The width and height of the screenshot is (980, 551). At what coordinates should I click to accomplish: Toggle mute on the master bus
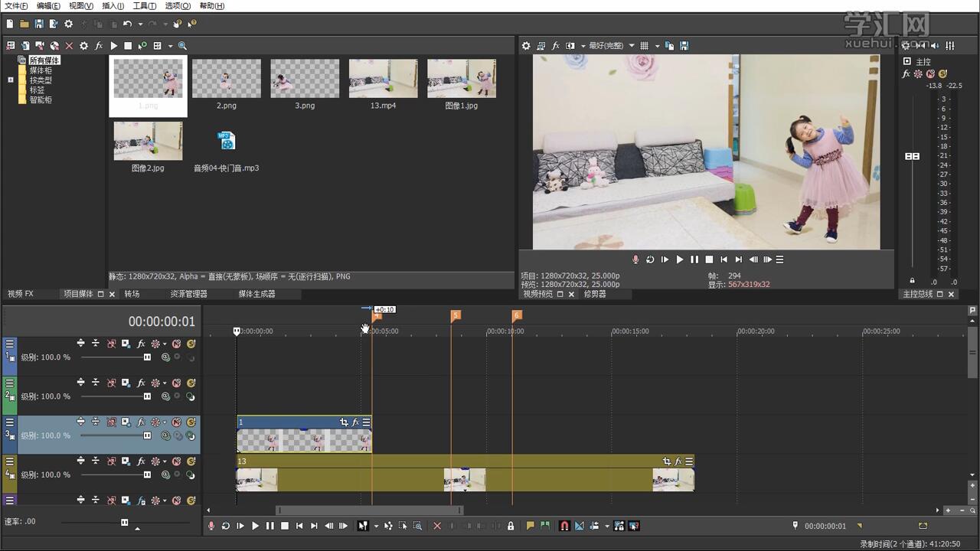tap(930, 74)
